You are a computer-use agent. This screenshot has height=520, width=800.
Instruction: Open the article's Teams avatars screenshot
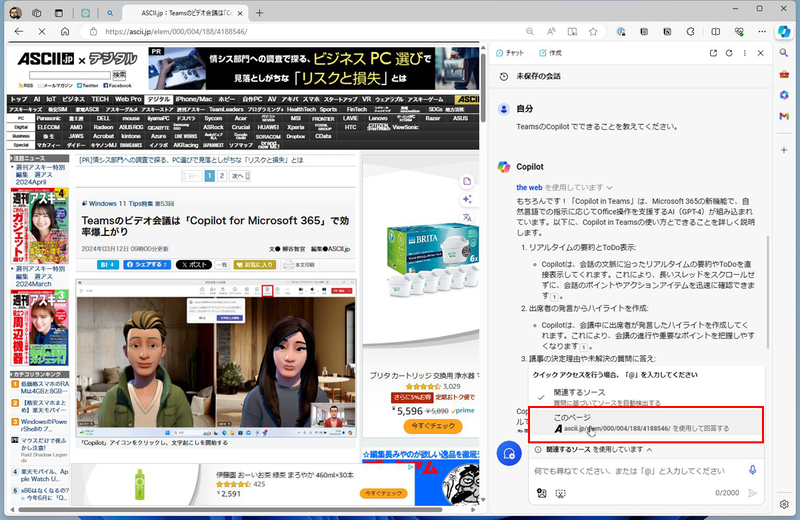216,358
